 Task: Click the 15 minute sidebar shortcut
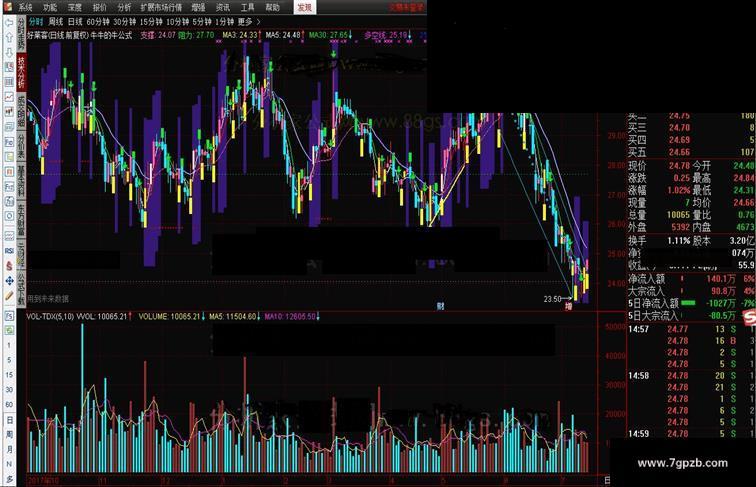click(9, 375)
